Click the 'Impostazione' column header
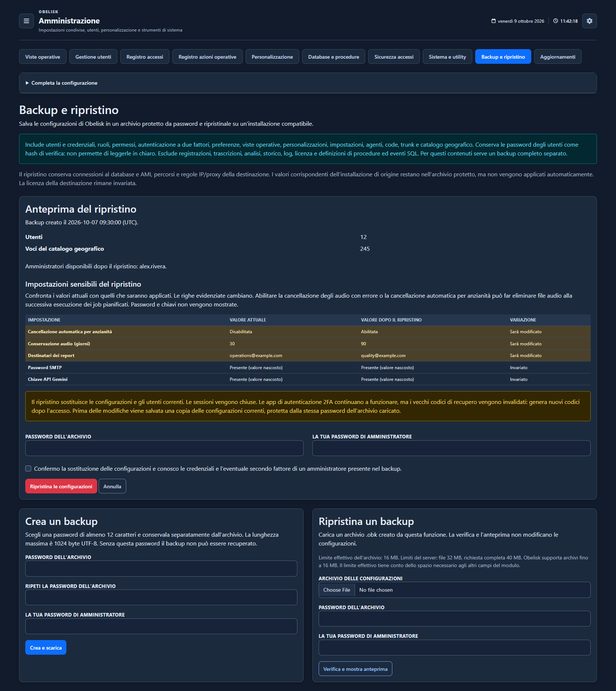This screenshot has width=616, height=691. pyautogui.click(x=44, y=320)
